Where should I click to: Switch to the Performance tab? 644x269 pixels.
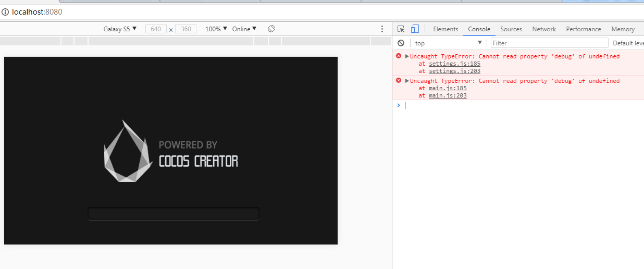coord(584,29)
